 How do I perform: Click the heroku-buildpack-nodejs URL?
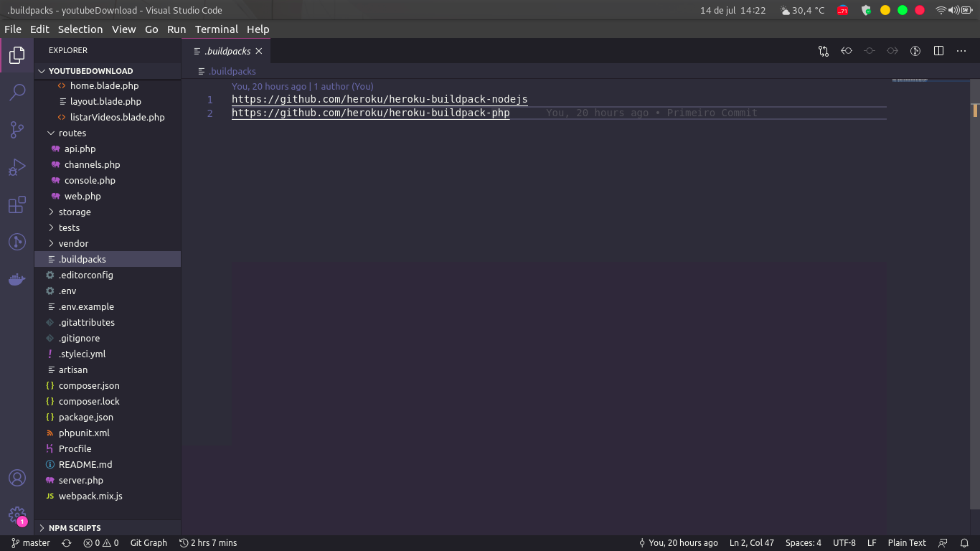click(380, 99)
